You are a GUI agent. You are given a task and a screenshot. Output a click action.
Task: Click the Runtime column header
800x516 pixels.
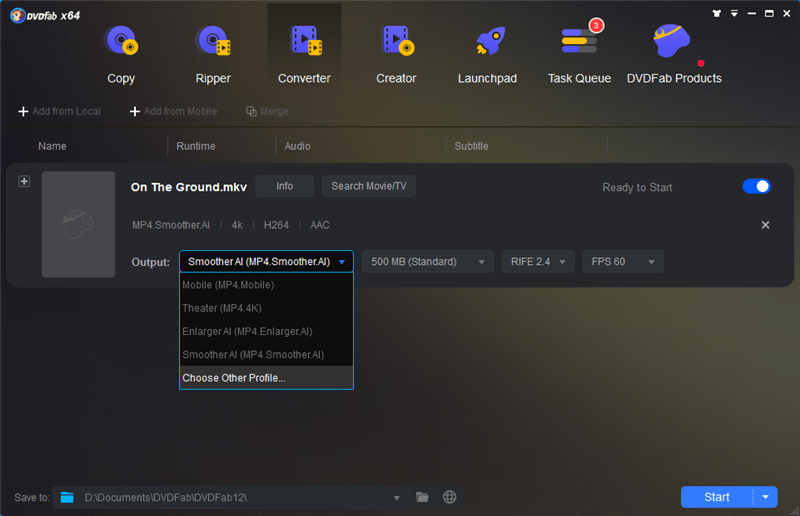pyautogui.click(x=195, y=146)
